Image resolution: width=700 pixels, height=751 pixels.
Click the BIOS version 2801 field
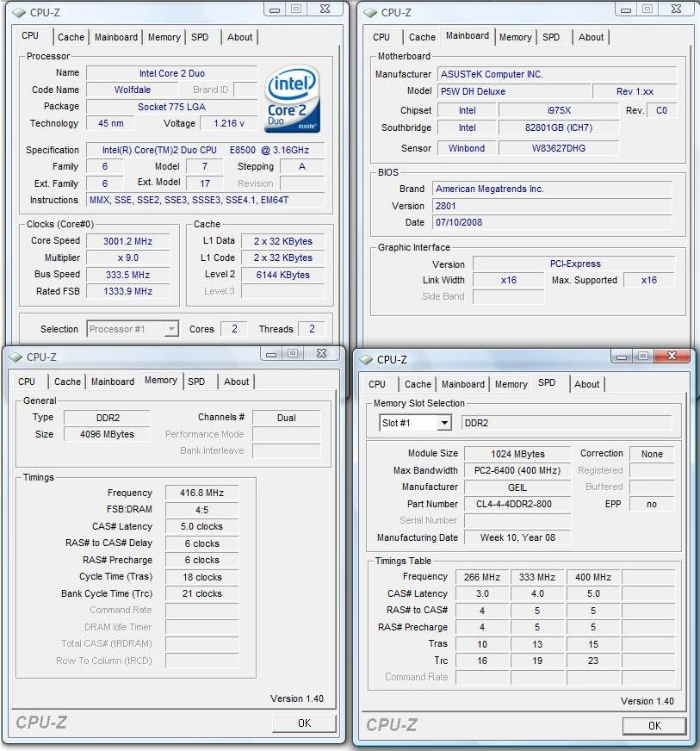click(x=552, y=206)
